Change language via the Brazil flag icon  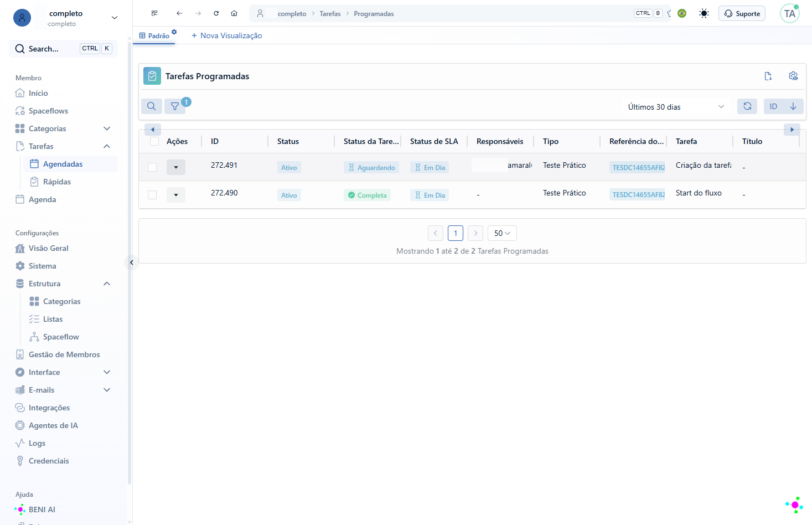click(x=682, y=13)
